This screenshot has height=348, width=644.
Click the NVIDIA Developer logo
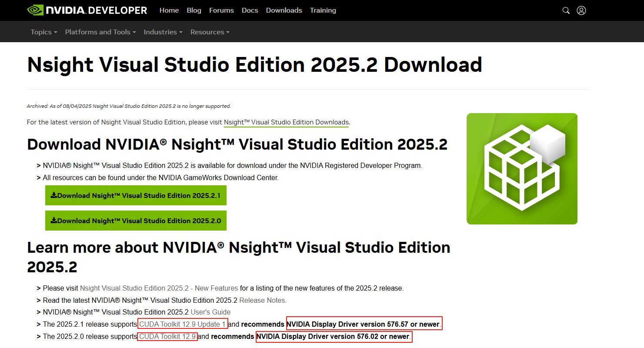pos(87,10)
